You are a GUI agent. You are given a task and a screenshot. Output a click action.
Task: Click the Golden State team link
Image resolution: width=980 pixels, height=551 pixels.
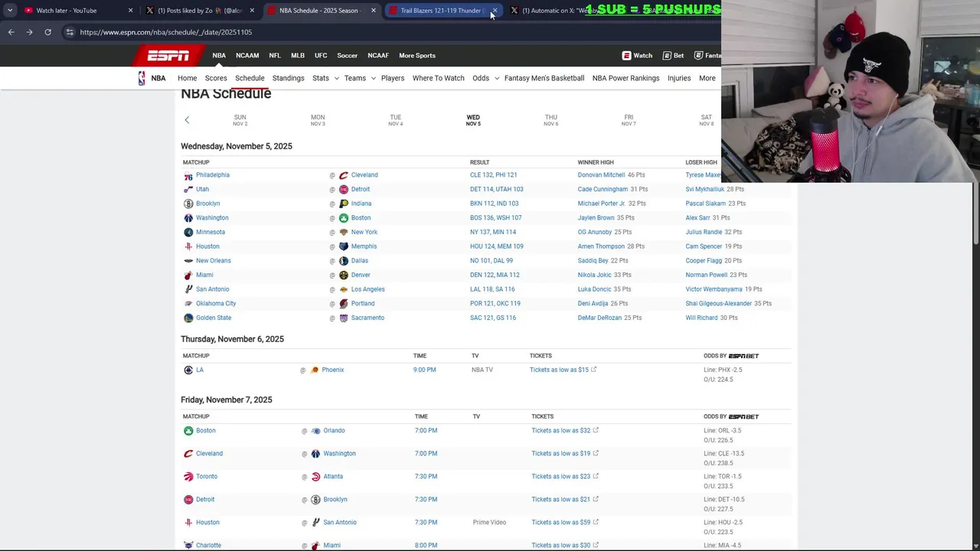pos(214,318)
